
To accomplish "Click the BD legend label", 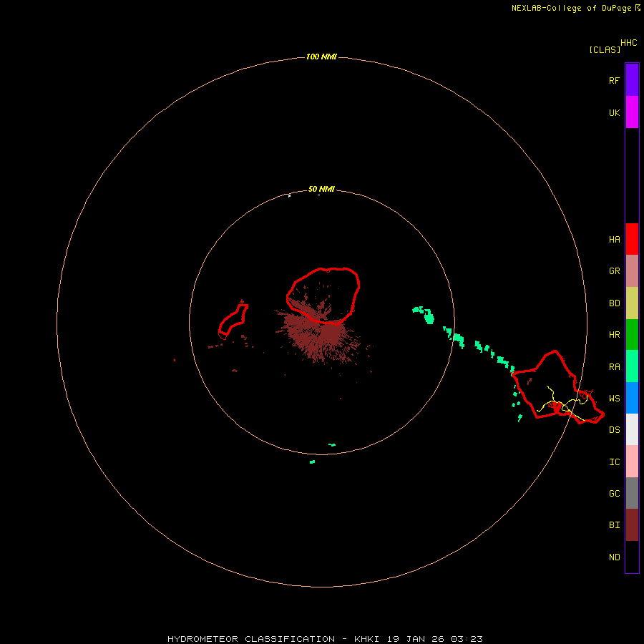I will (614, 303).
